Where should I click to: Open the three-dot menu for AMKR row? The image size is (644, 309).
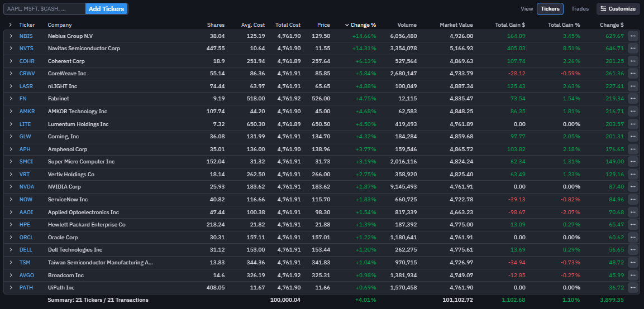pyautogui.click(x=633, y=112)
